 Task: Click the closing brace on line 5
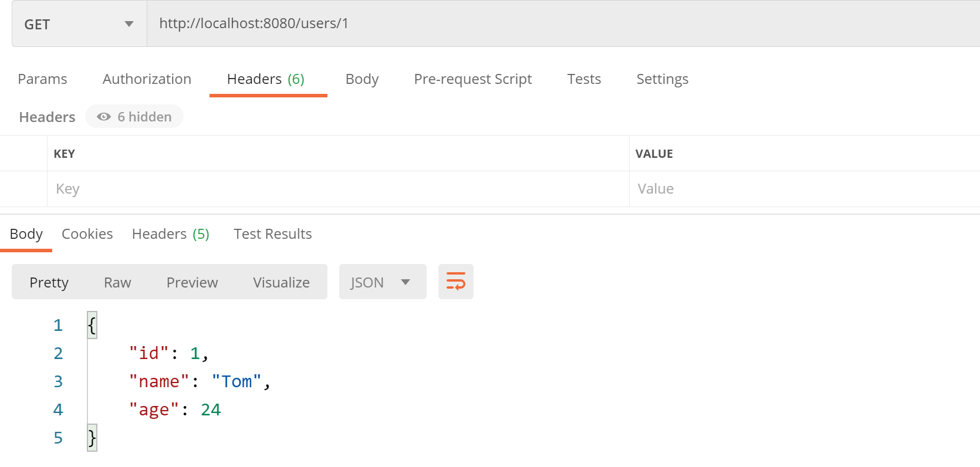click(92, 438)
